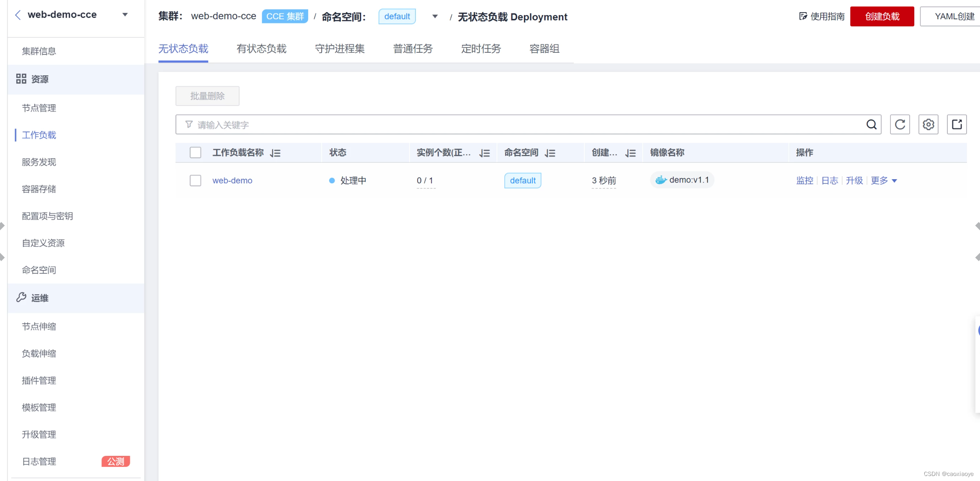Expand the web-demo-cce cluster dropdown

(125, 15)
